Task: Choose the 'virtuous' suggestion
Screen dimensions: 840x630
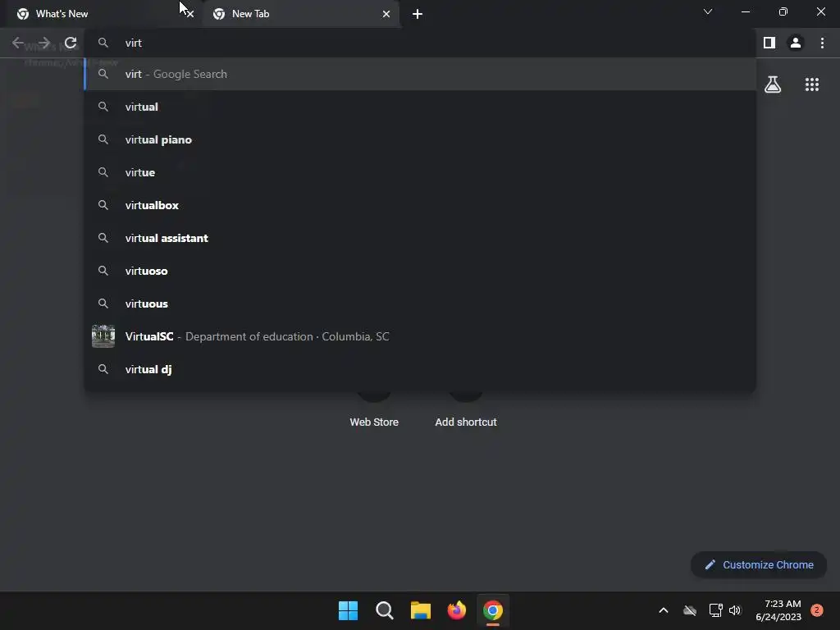Action: (x=421, y=304)
